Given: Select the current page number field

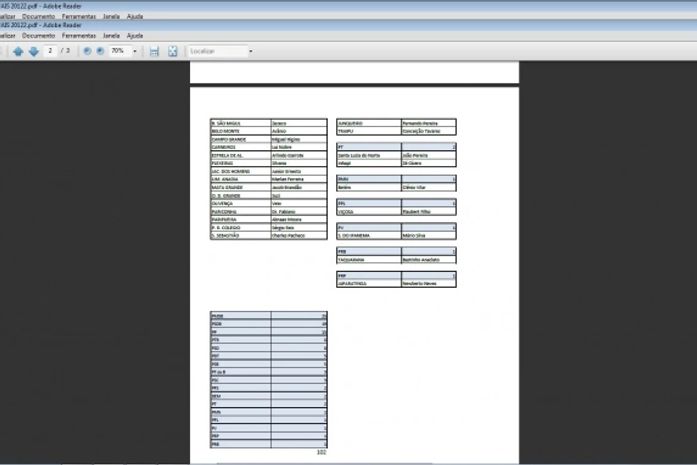Looking at the screenshot, I should [x=51, y=51].
